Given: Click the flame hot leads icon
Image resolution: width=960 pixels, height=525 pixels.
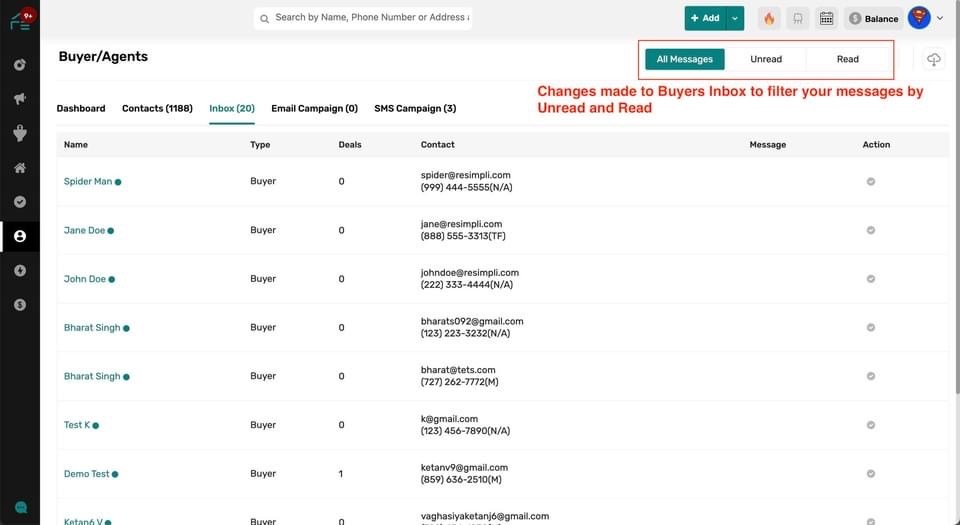Looking at the screenshot, I should [x=769, y=18].
